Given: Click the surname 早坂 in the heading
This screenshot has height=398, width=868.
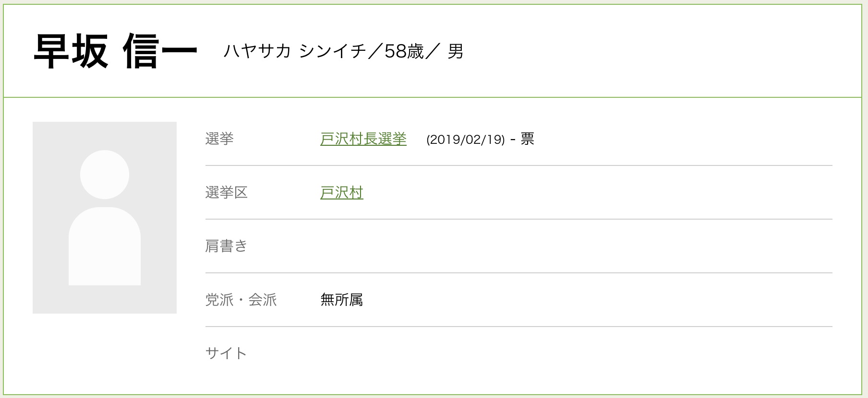Looking at the screenshot, I should coord(71,52).
